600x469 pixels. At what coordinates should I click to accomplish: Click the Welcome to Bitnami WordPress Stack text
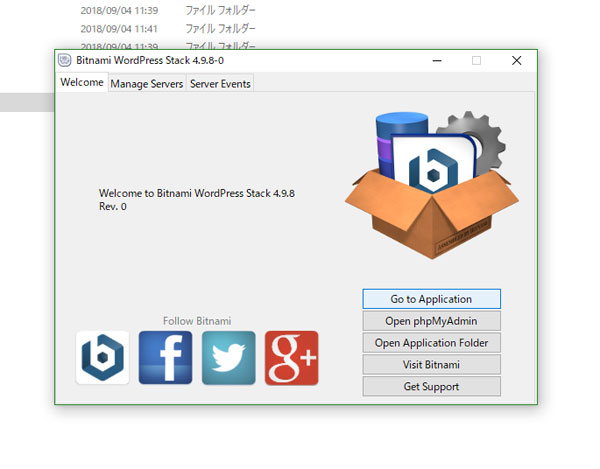coord(197,199)
